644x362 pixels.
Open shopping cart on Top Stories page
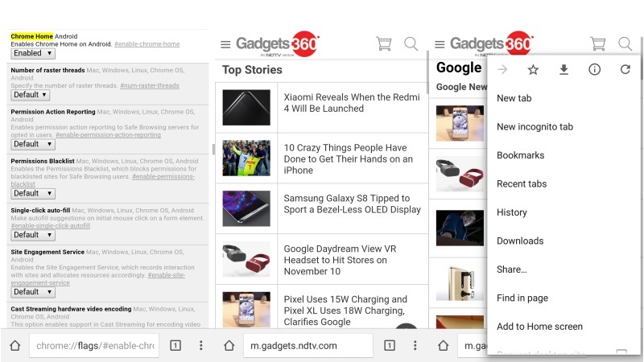coord(384,43)
